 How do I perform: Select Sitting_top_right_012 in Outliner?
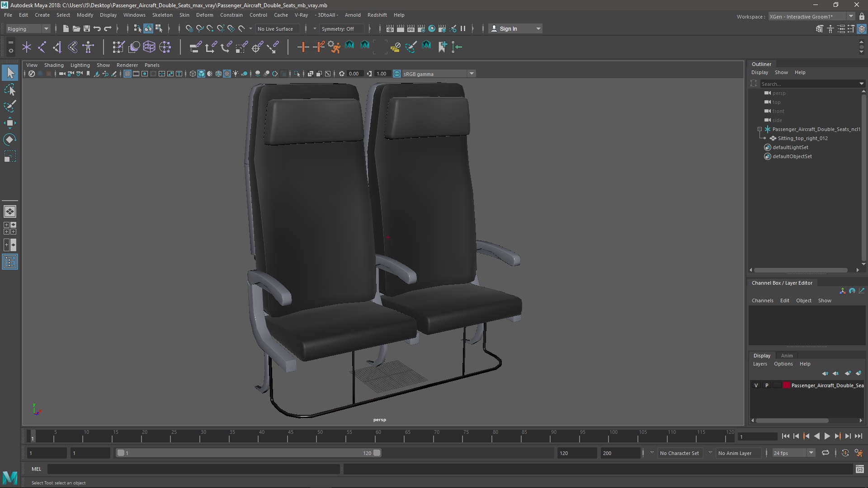(x=802, y=138)
